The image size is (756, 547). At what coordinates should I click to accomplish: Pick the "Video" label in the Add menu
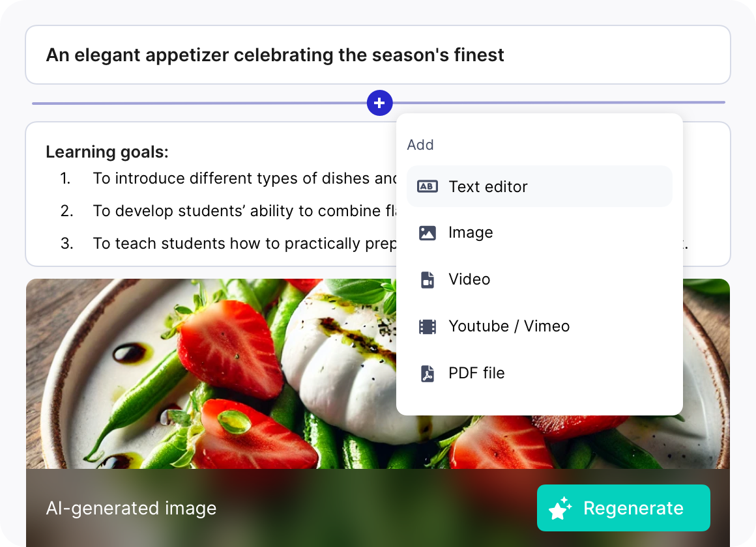tap(469, 279)
